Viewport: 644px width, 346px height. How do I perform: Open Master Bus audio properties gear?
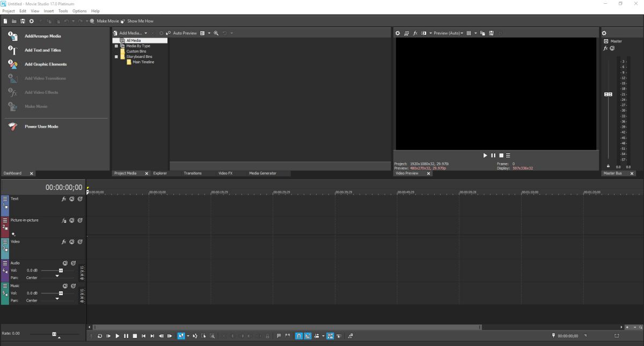[x=604, y=33]
